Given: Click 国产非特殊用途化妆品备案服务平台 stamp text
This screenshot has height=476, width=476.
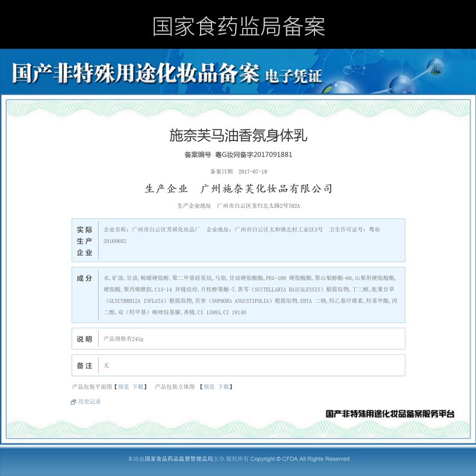Looking at the screenshot, I should [x=390, y=413].
